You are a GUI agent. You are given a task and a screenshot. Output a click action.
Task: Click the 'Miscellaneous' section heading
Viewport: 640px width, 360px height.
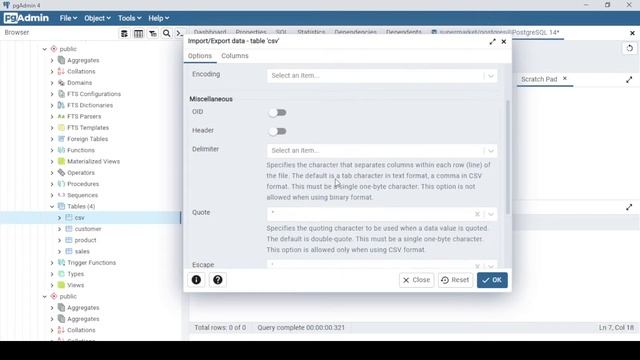click(x=211, y=99)
